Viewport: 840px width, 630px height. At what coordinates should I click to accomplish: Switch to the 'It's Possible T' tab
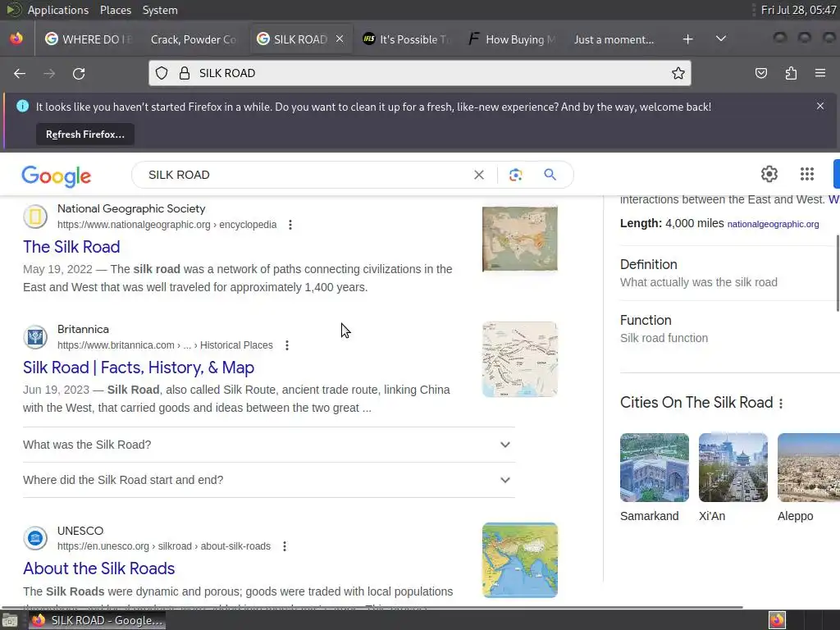(405, 39)
